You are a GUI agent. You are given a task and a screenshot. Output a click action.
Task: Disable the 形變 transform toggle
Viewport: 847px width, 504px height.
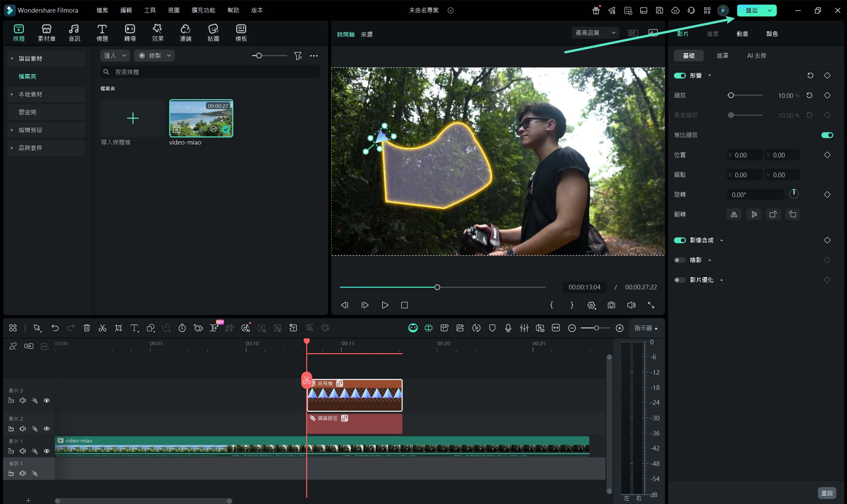[x=680, y=75]
